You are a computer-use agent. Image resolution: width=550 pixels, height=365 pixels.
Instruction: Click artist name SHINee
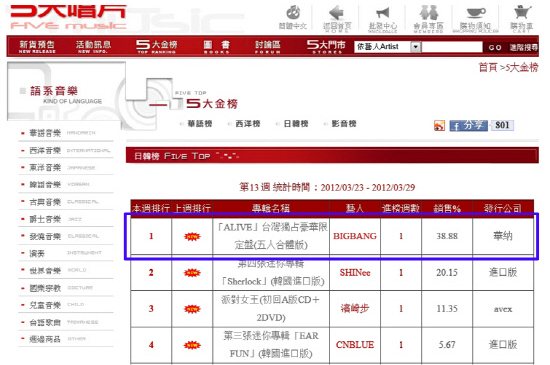(355, 273)
